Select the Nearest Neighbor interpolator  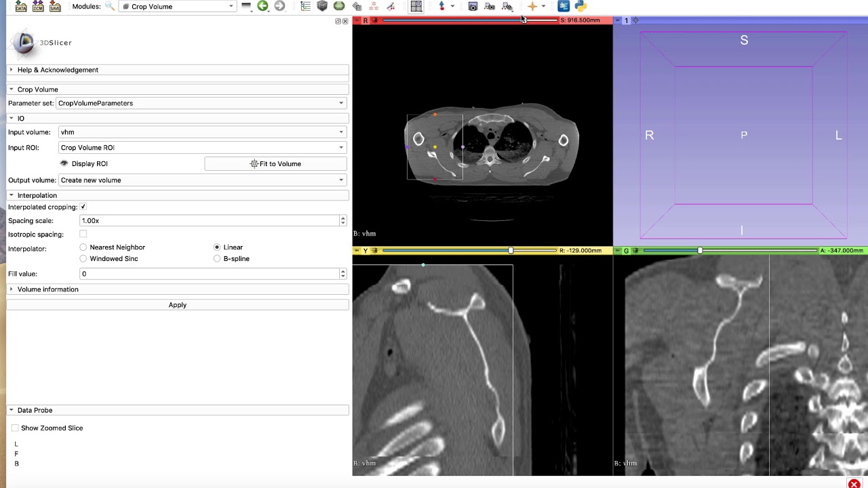click(83, 247)
